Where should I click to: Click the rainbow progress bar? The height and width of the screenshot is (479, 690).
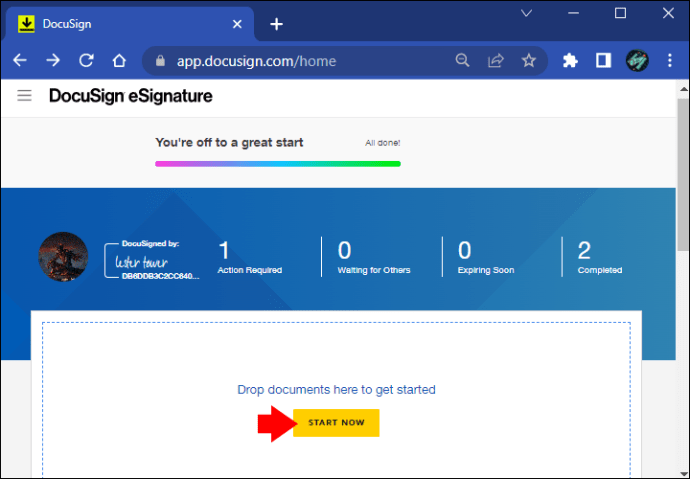coord(278,164)
